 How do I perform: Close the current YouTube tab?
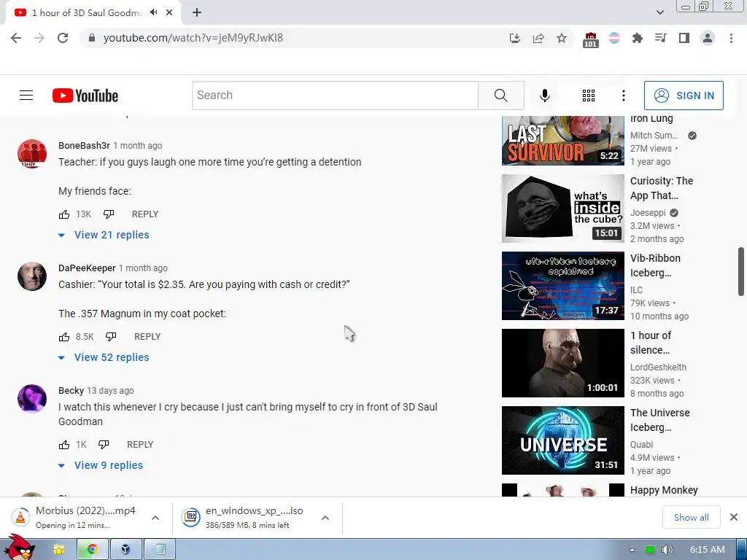(169, 13)
